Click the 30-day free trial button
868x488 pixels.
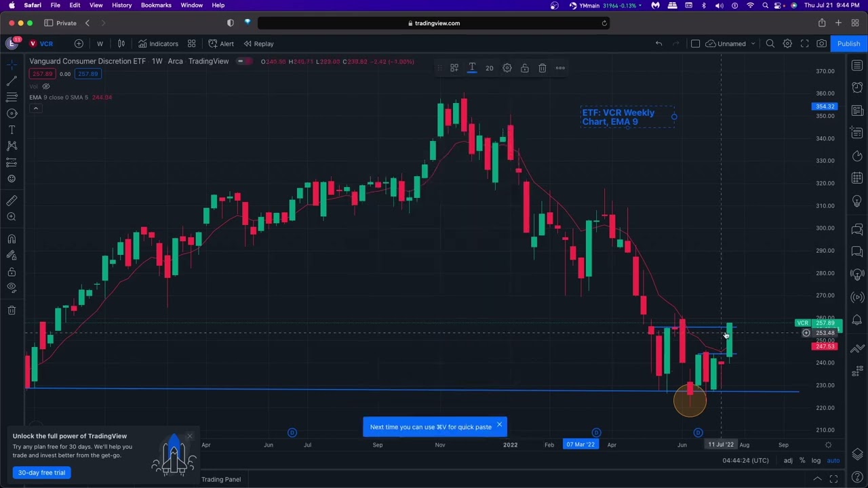click(42, 472)
